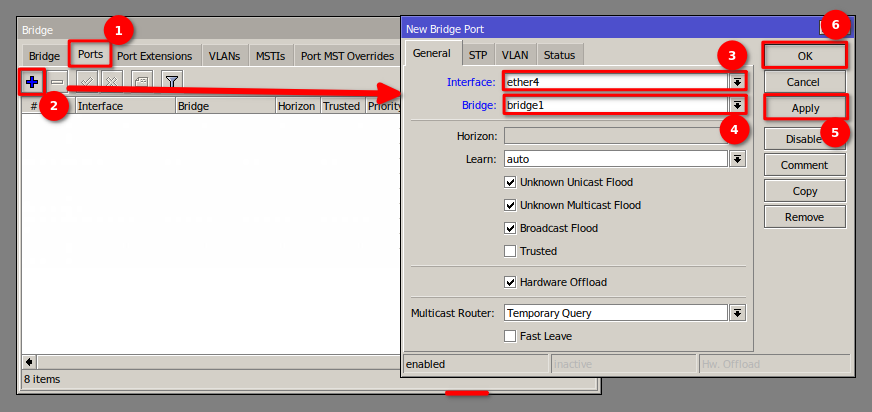Screen dimensions: 872x412
Task: Expand the Learn dropdown arrow
Action: click(x=738, y=158)
